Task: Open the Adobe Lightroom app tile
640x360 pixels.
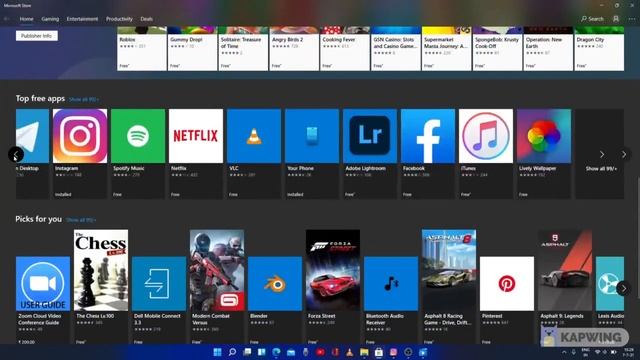Action: click(x=370, y=153)
